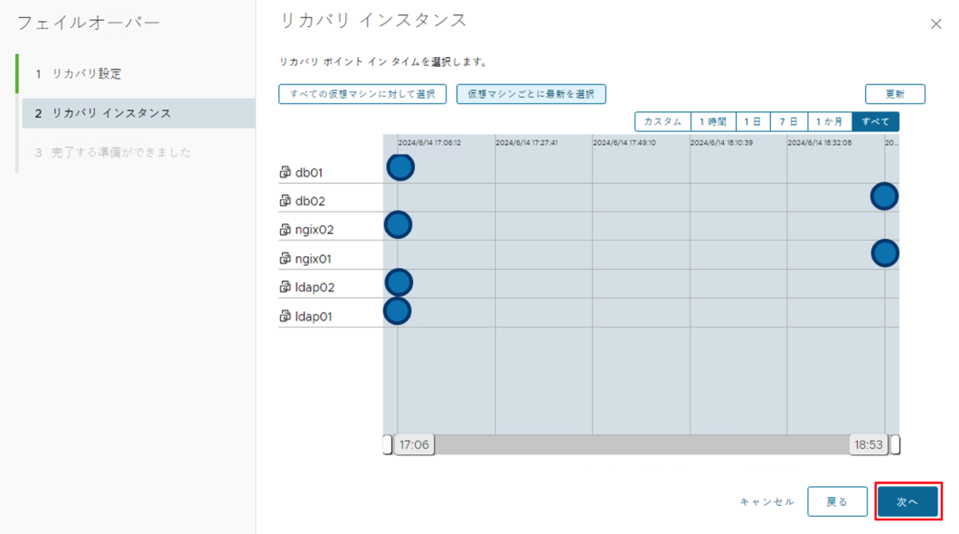
Task: Click the ngix01 VM icon
Action: pyautogui.click(x=285, y=258)
